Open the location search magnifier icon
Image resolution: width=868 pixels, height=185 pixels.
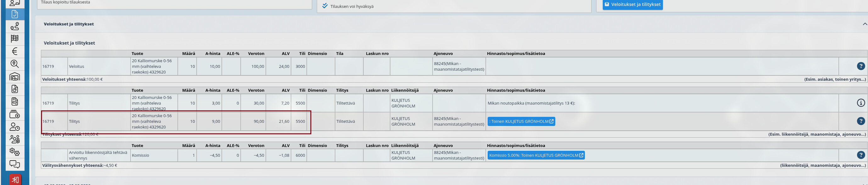pos(15,64)
